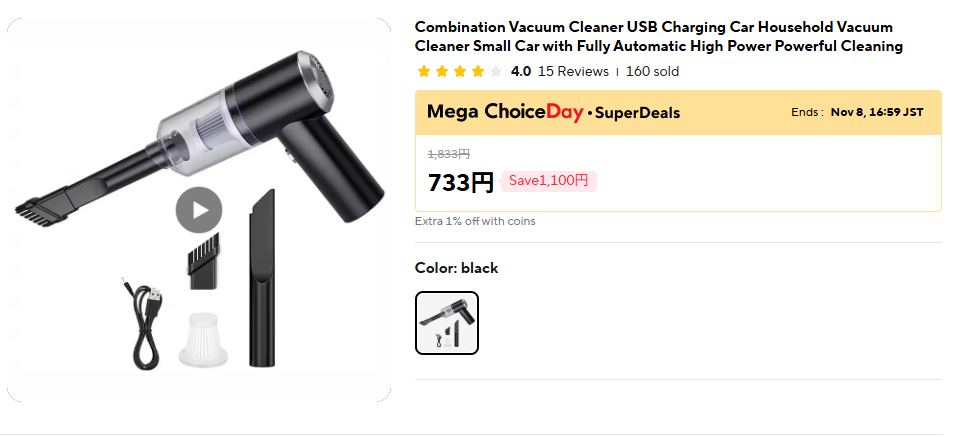954x437 pixels.
Task: Click the 4.0 rating score
Action: point(521,71)
